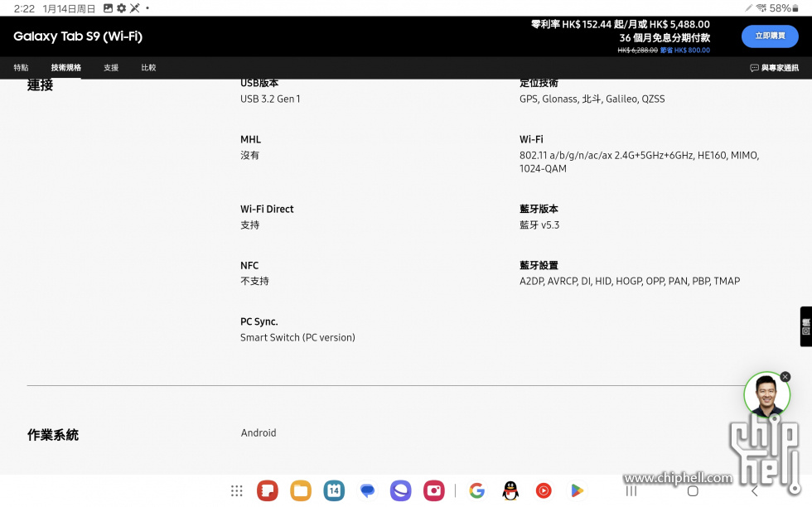Click the Wi-Fi spec heading
Image resolution: width=812 pixels, height=507 pixels.
coord(531,139)
